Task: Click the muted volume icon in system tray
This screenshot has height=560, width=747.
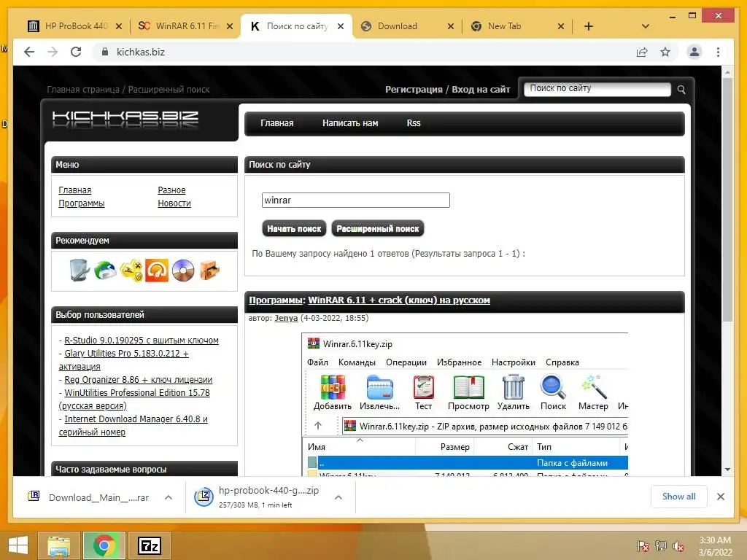Action: [678, 546]
